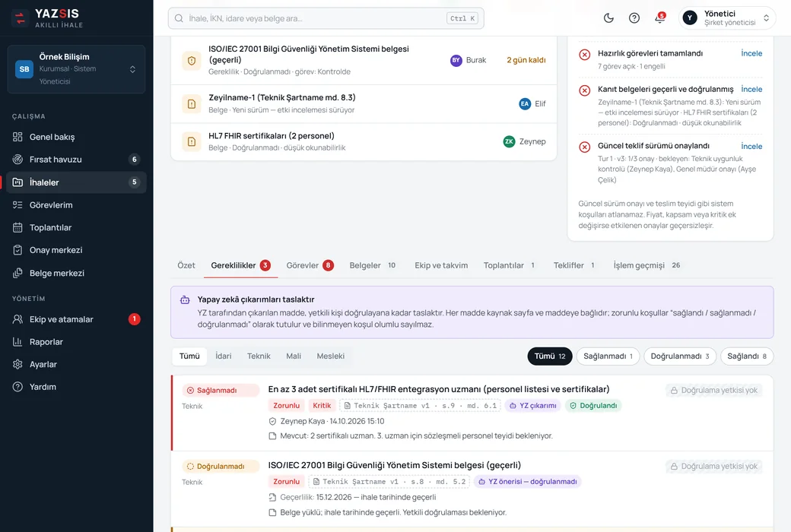The width and height of the screenshot is (791, 532).
Task: Click the YZ çıkarımı tag
Action: click(x=532, y=405)
